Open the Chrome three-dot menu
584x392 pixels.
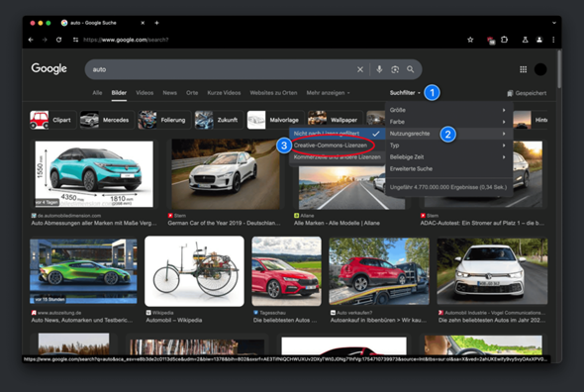(x=553, y=40)
